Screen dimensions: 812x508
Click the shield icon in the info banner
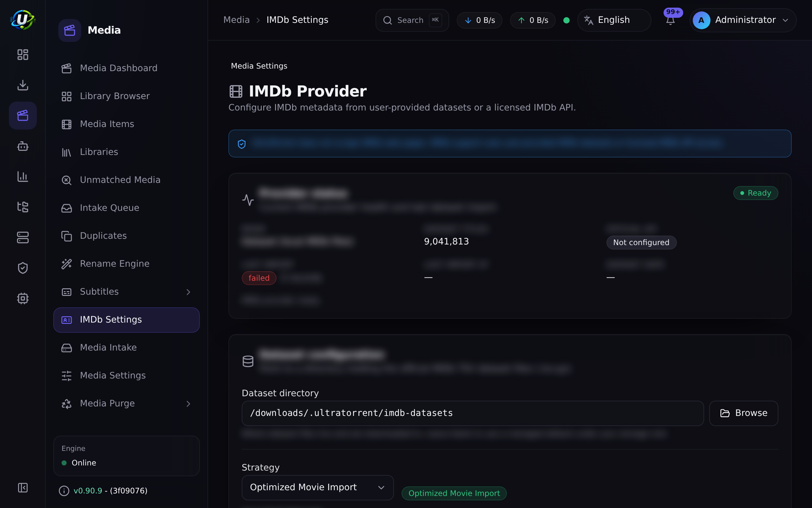pos(242,144)
